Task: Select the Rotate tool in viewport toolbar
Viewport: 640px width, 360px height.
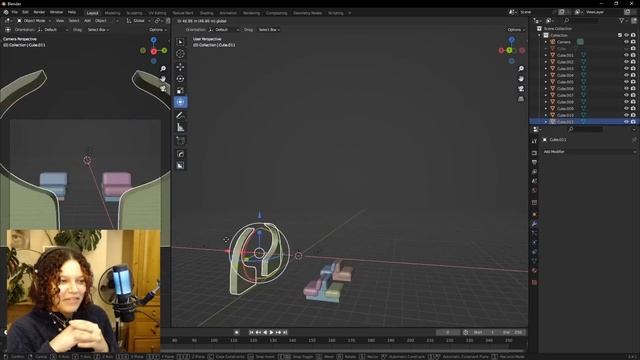Action: [180, 78]
